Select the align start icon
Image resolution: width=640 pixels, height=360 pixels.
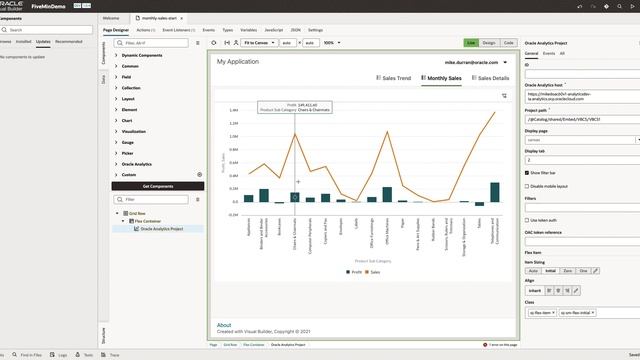coord(549,291)
